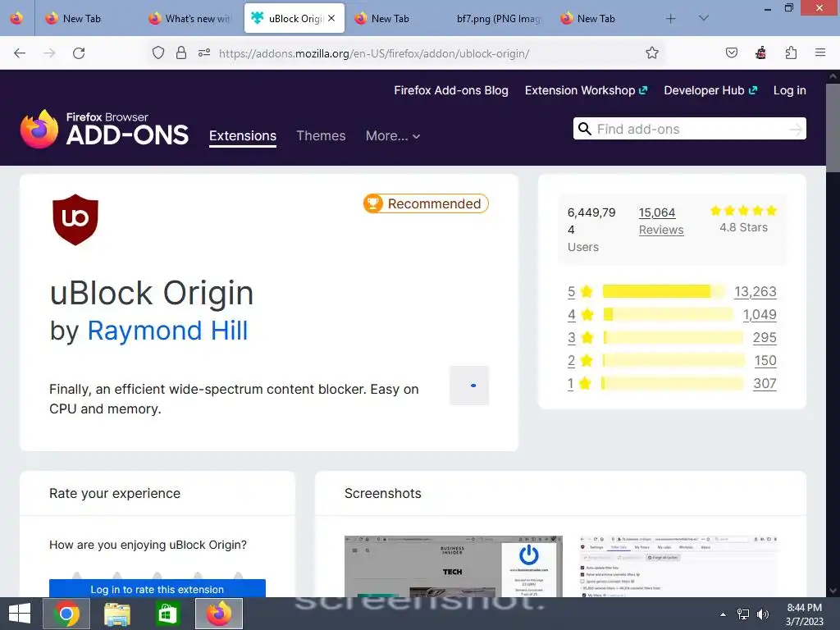Viewport: 840px width, 630px height.
Task: Open the Windows Start menu
Action: pos(20,614)
